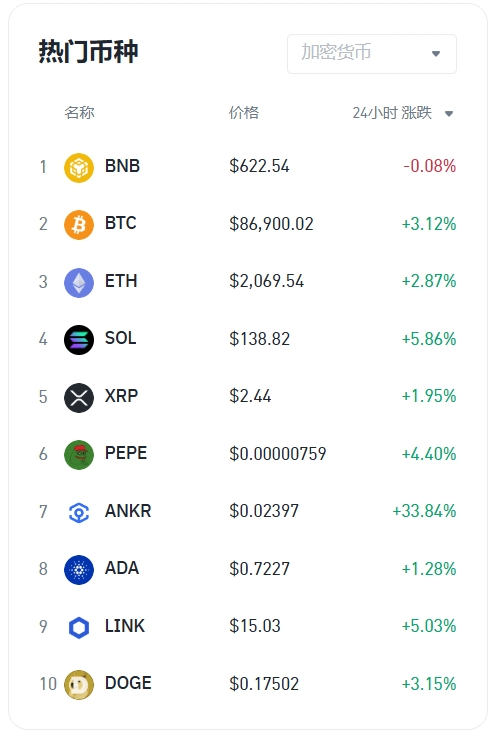Select the Cardano ADA icon

tap(79, 570)
